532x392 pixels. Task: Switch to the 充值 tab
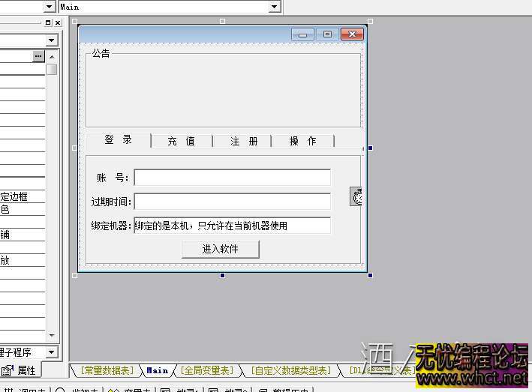click(181, 141)
